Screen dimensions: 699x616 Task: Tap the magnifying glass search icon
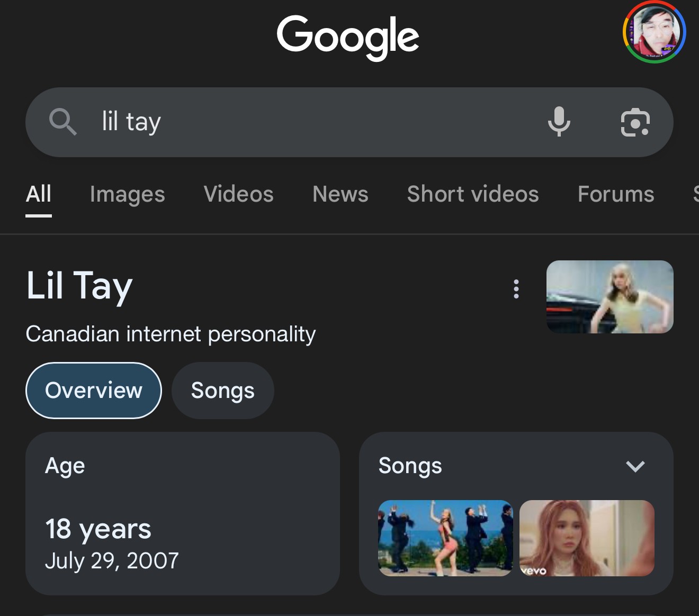point(63,122)
